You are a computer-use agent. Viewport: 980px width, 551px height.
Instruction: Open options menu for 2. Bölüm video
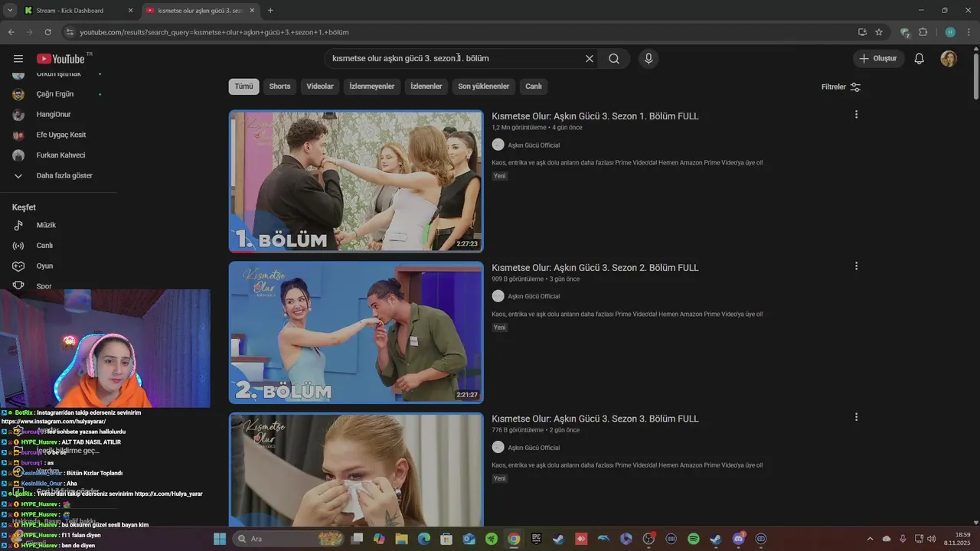[x=856, y=266]
